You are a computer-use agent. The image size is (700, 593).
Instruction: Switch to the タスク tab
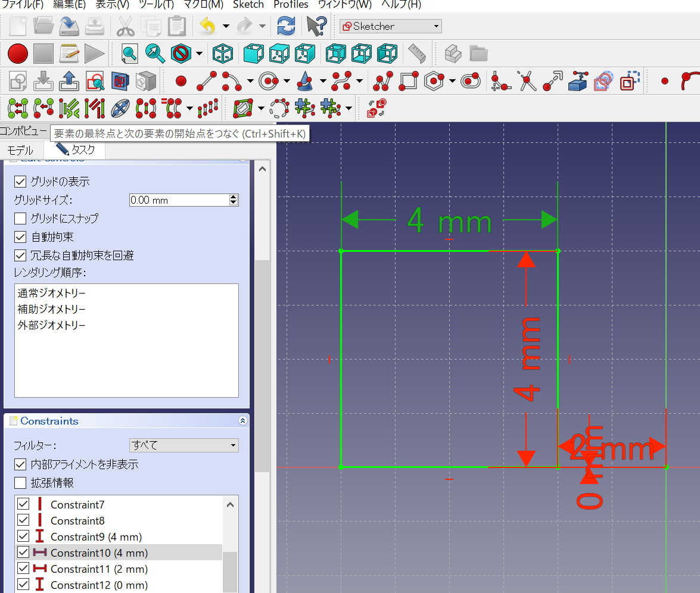(76, 149)
